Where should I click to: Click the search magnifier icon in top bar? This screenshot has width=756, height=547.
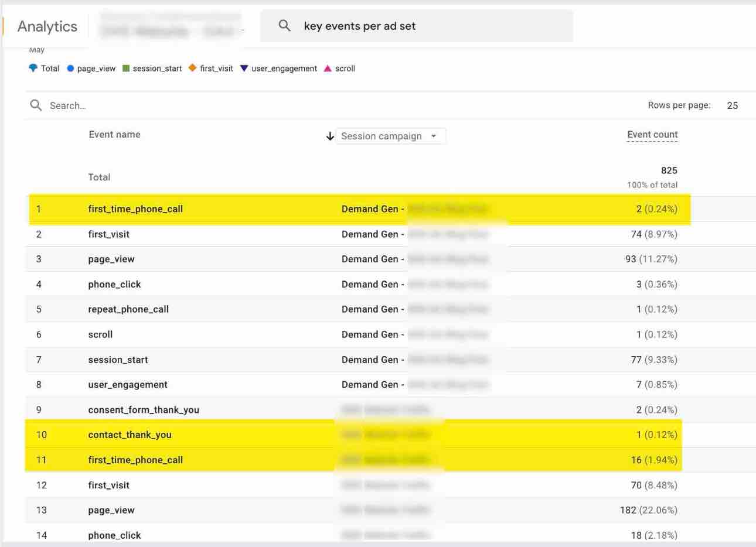(x=284, y=25)
